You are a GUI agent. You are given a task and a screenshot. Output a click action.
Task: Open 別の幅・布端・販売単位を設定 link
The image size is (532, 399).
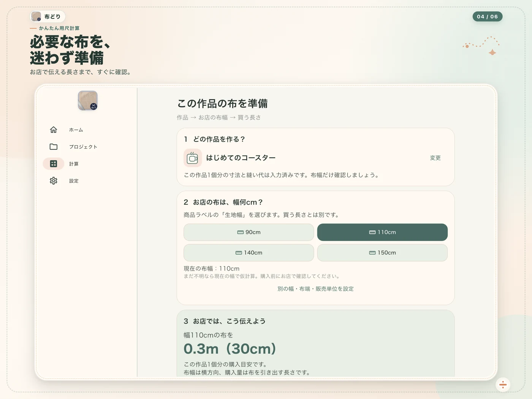[315, 289]
